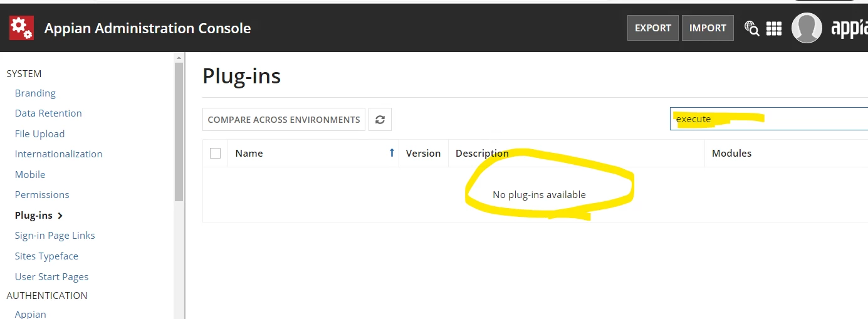Click the sidebar vertical scrollbar
Viewport: 868px width, 319px height.
point(179,132)
